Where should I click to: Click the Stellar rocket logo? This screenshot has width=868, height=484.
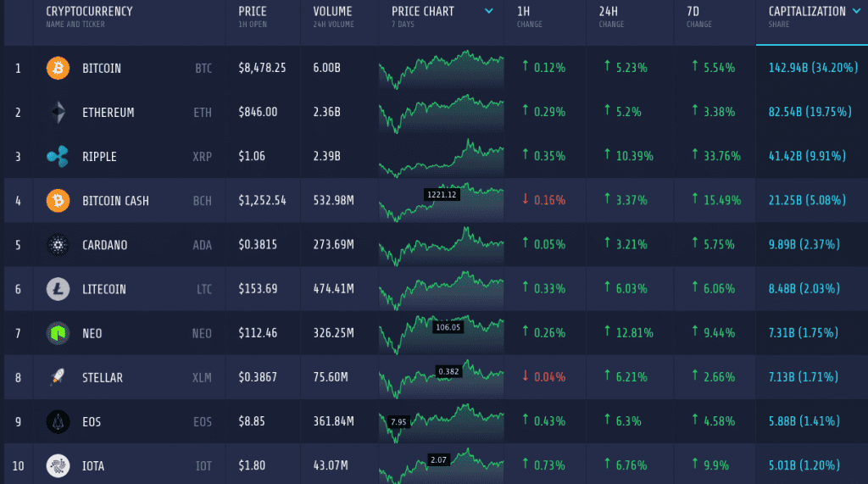(58, 377)
